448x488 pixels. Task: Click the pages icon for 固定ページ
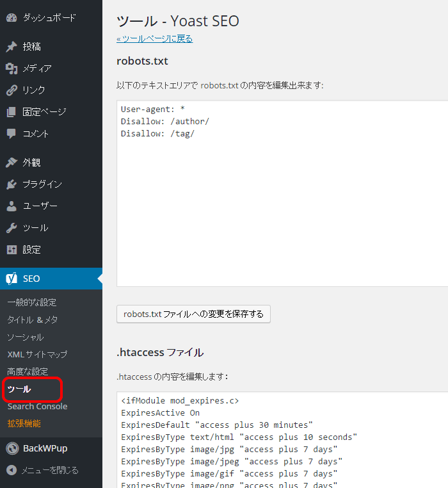click(12, 112)
